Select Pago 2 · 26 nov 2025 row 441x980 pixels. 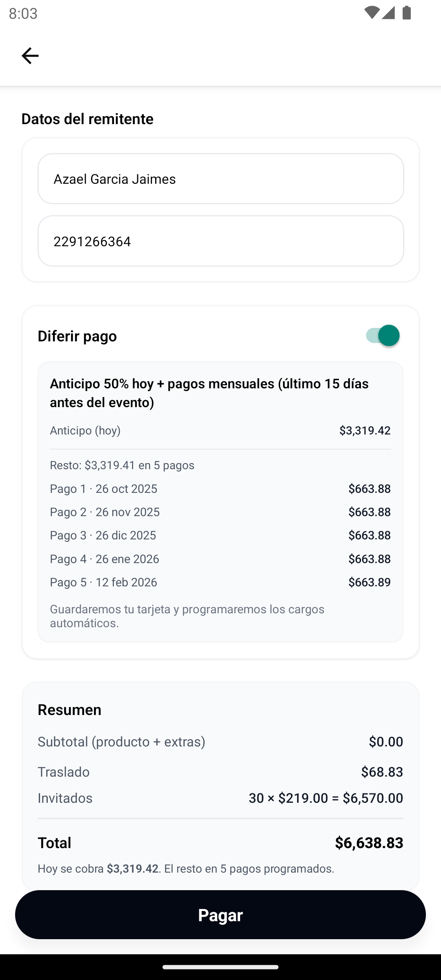coord(220,512)
